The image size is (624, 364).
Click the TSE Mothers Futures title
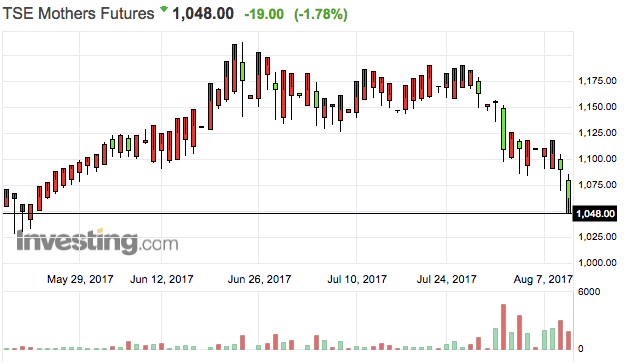(x=78, y=14)
